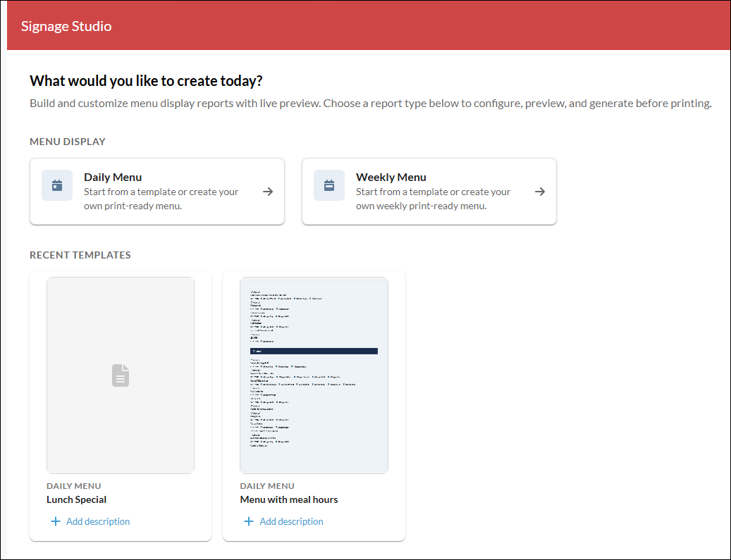The height and width of the screenshot is (560, 731).
Task: Click the plus icon under Menu with meal hours
Action: [249, 521]
